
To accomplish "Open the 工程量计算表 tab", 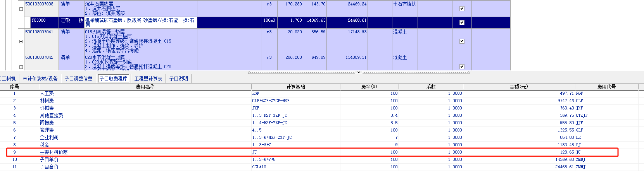I will (148, 79).
